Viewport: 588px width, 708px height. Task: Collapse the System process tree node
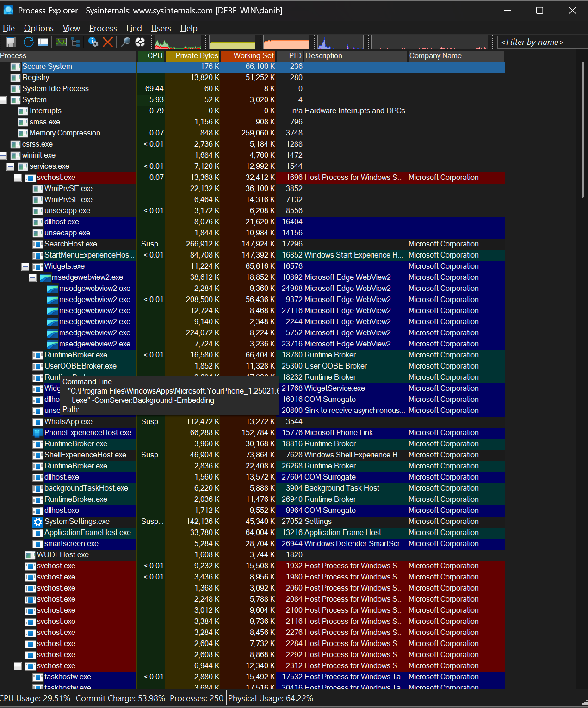pos(4,100)
